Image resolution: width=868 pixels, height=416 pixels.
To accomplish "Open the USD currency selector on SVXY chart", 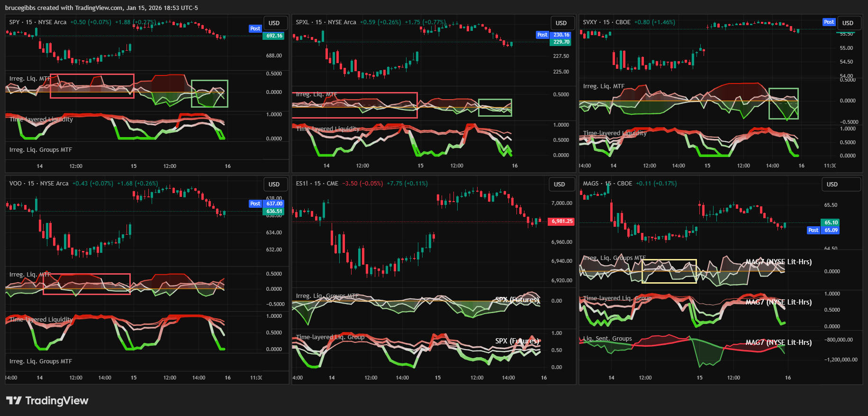I will point(848,23).
